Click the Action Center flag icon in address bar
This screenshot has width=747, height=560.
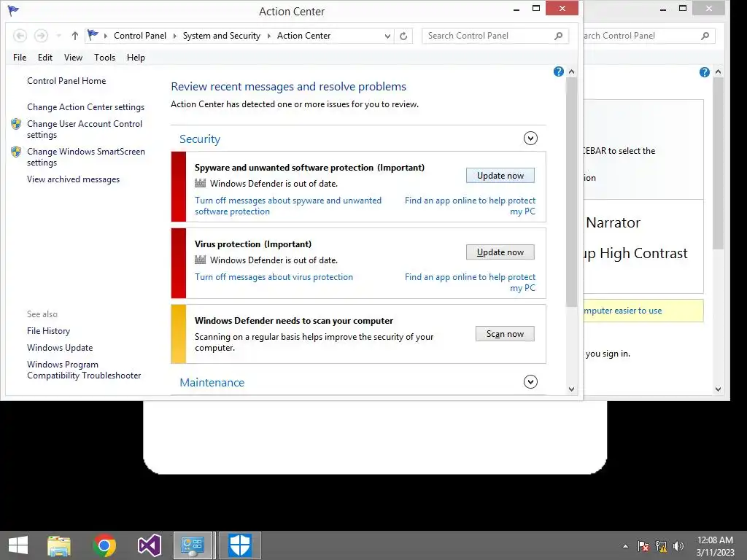[x=93, y=35]
